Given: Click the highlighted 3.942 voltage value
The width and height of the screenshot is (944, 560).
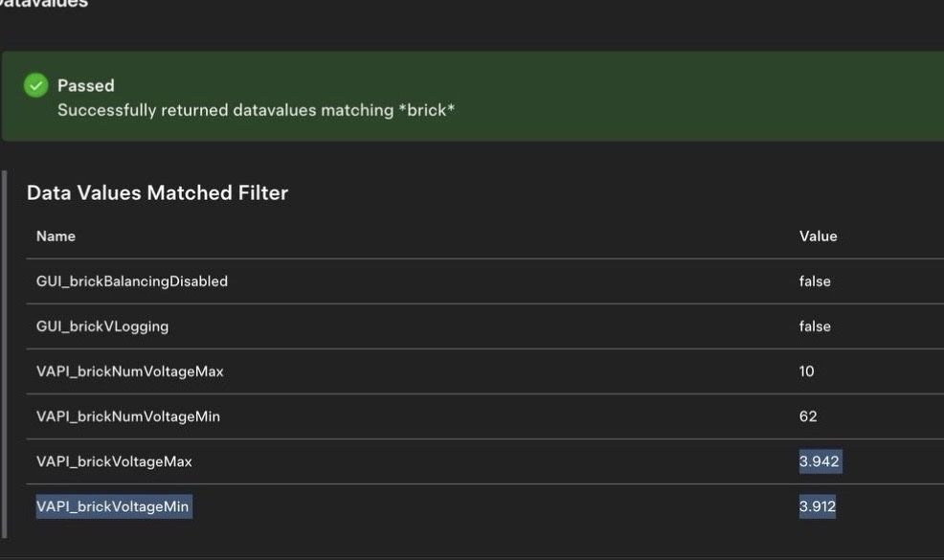Looking at the screenshot, I should [819, 461].
